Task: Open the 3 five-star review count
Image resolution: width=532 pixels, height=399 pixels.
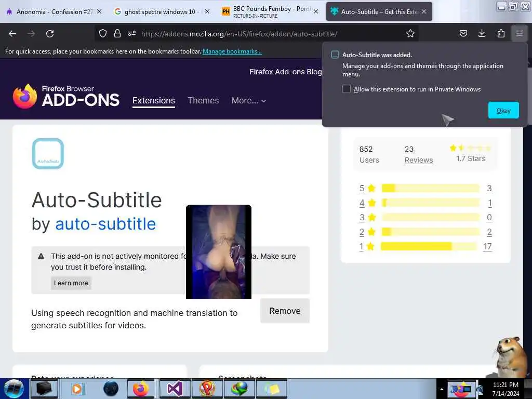Action: 489,188
